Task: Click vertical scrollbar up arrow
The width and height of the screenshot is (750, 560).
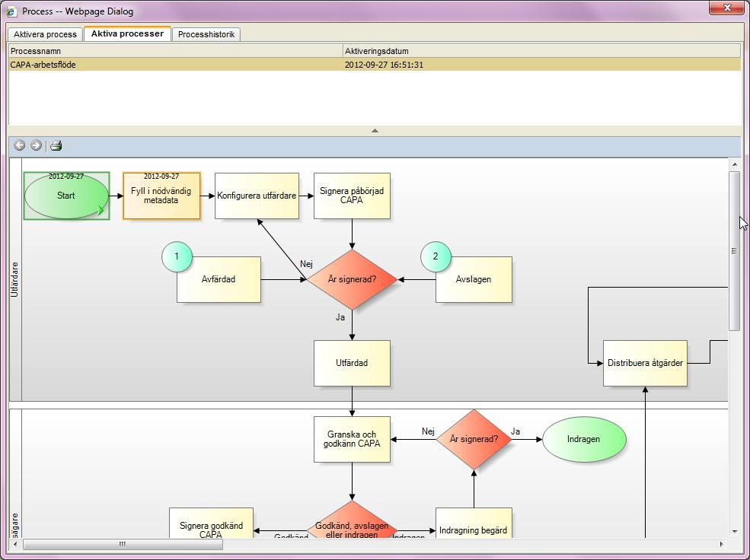Action: [x=734, y=164]
